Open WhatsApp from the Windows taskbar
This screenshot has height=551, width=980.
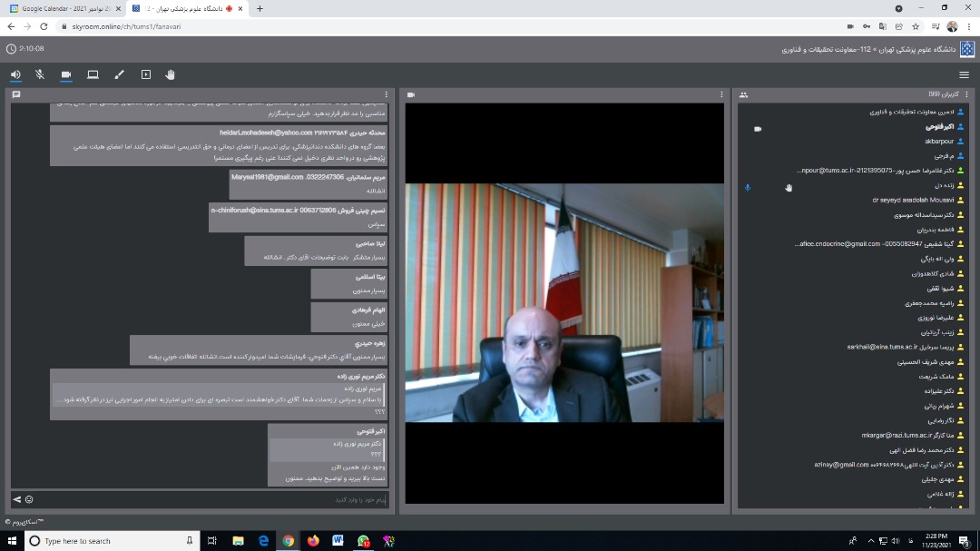click(363, 541)
